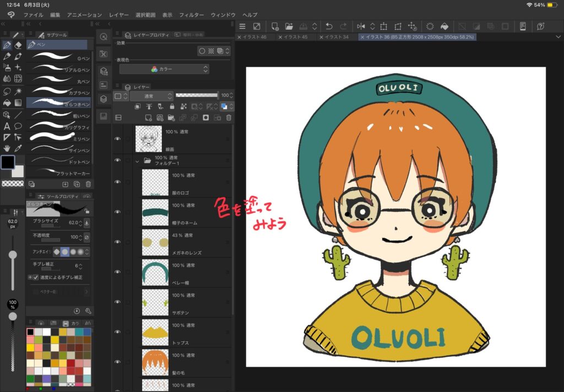Screen dimensions: 564x392
Task: Flip the canvas horizontally from command bar
Action: pyautogui.click(x=361, y=26)
